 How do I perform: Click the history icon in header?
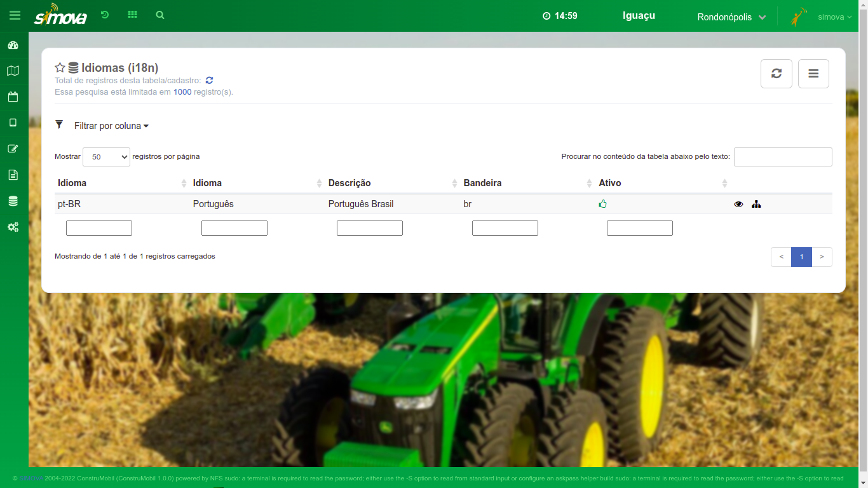click(105, 15)
